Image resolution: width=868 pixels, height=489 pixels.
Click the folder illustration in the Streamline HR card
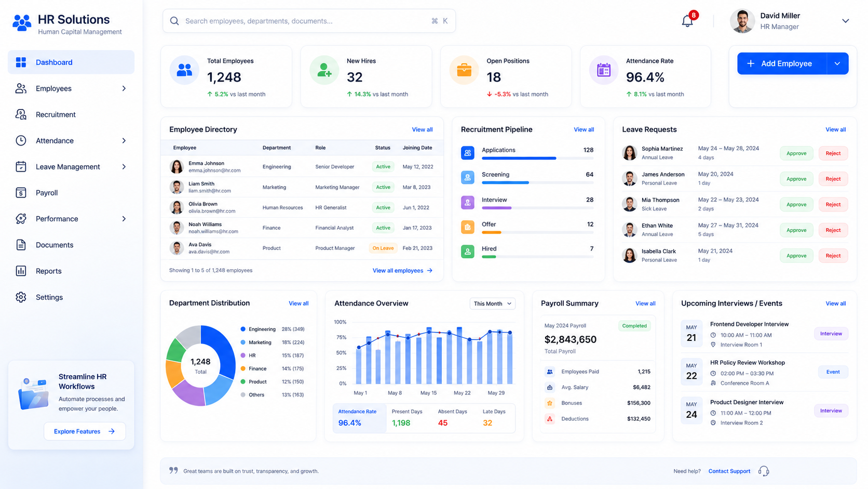[33, 393]
